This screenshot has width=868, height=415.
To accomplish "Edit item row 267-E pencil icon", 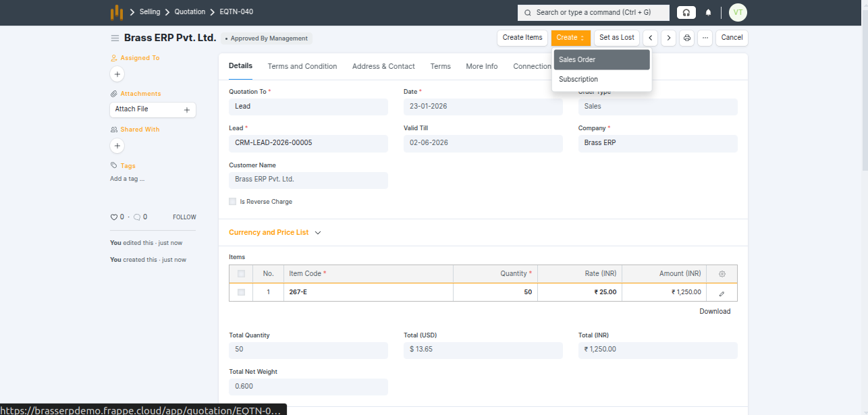I will tap(722, 293).
